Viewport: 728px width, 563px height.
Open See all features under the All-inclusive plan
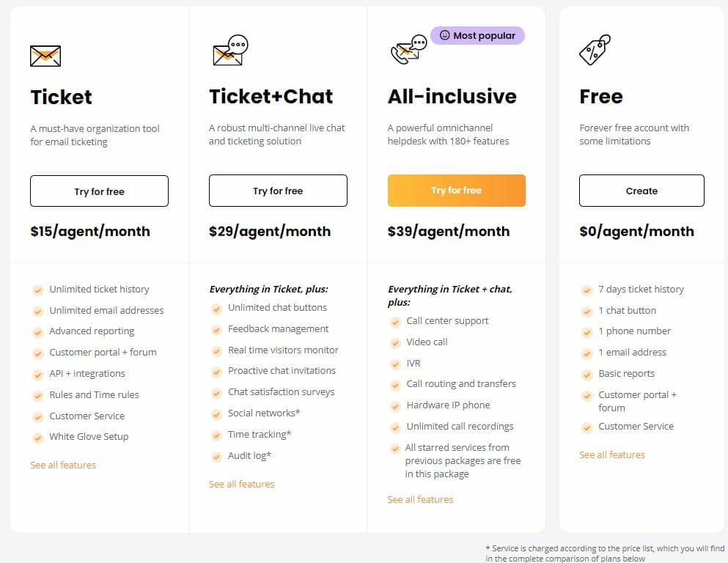419,499
